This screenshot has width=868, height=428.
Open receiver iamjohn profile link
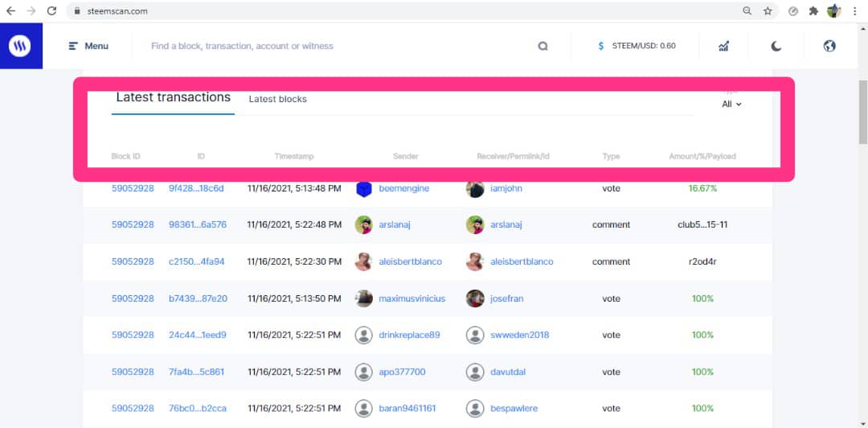[506, 188]
